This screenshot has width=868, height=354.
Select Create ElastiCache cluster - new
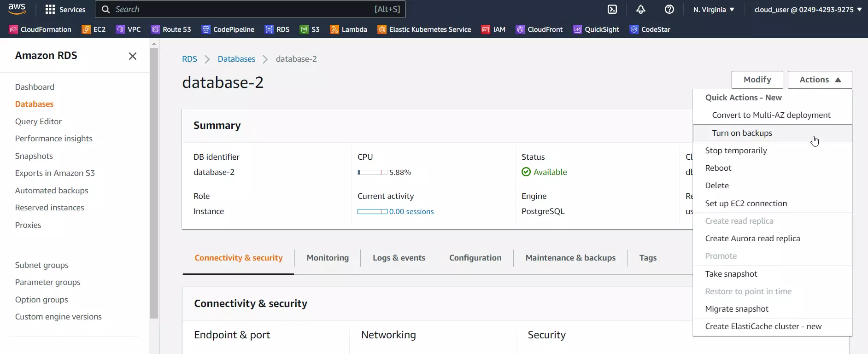coord(772,326)
